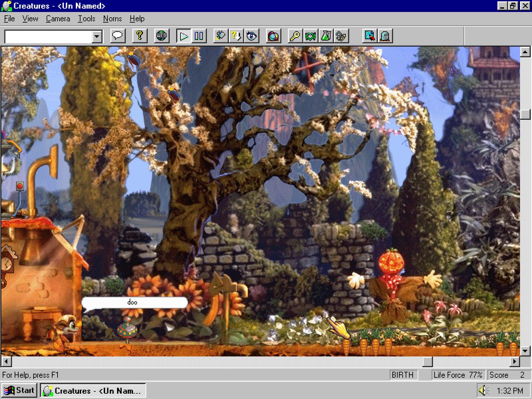This screenshot has height=399, width=532.
Task: Click the "doo" speech bubble
Action: pyautogui.click(x=134, y=303)
